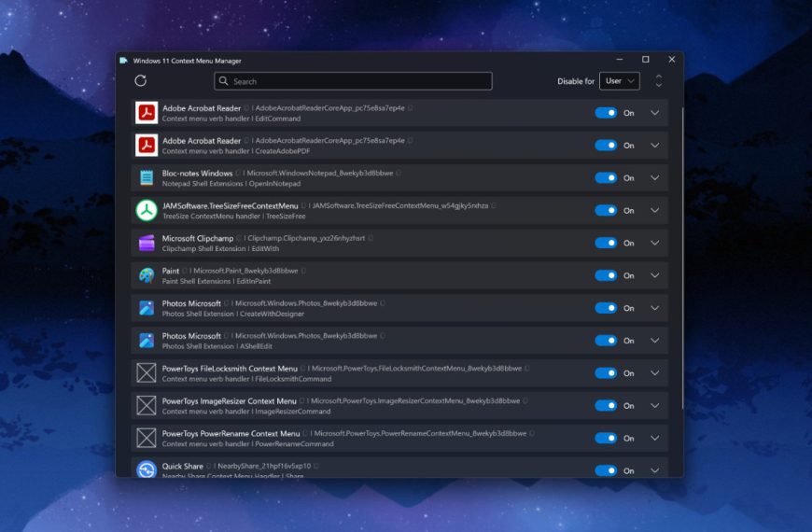This screenshot has height=532, width=812.
Task: Click the Paint palette icon
Action: [147, 275]
